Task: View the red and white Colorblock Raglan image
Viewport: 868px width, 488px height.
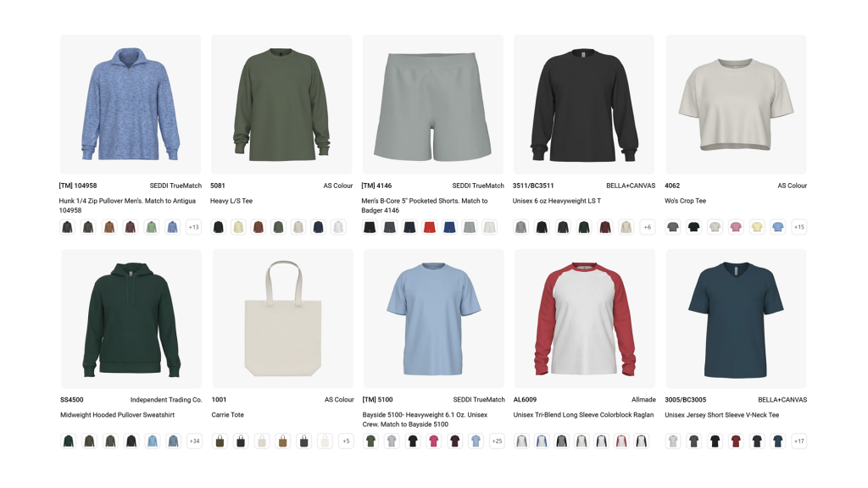Action: point(585,319)
